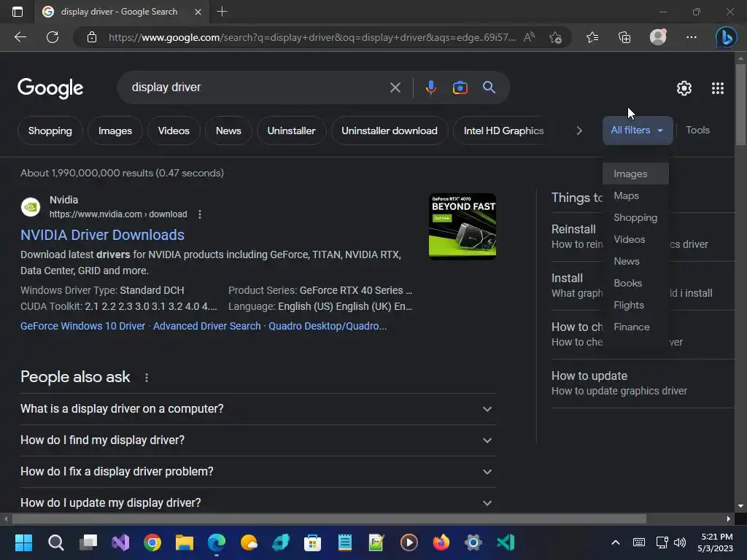Open Visual Studio from taskbar

[x=120, y=542]
